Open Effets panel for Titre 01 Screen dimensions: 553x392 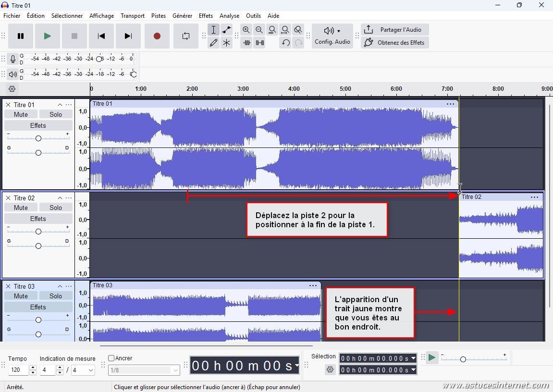click(x=38, y=126)
